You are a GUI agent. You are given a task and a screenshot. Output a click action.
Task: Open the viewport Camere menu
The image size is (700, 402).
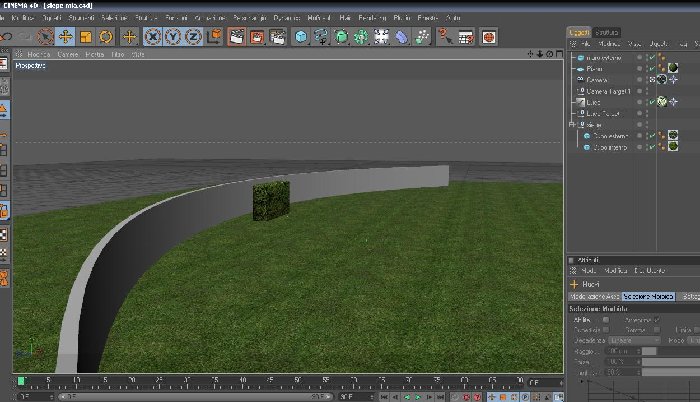click(x=68, y=54)
